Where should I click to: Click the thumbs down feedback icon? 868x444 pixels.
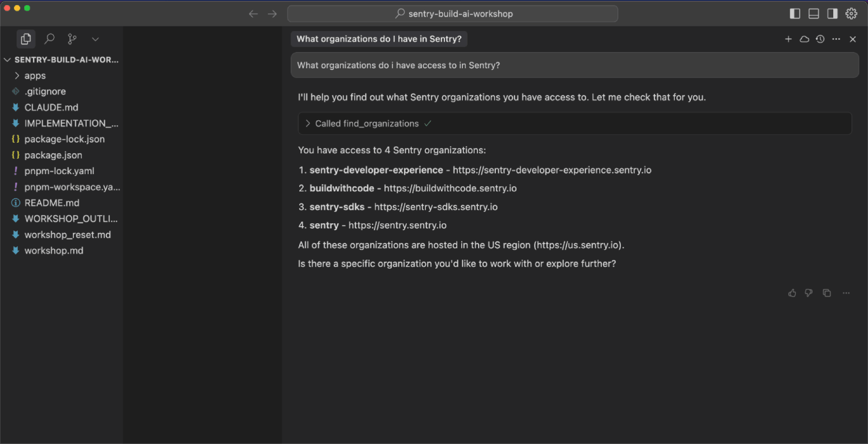[x=809, y=293]
